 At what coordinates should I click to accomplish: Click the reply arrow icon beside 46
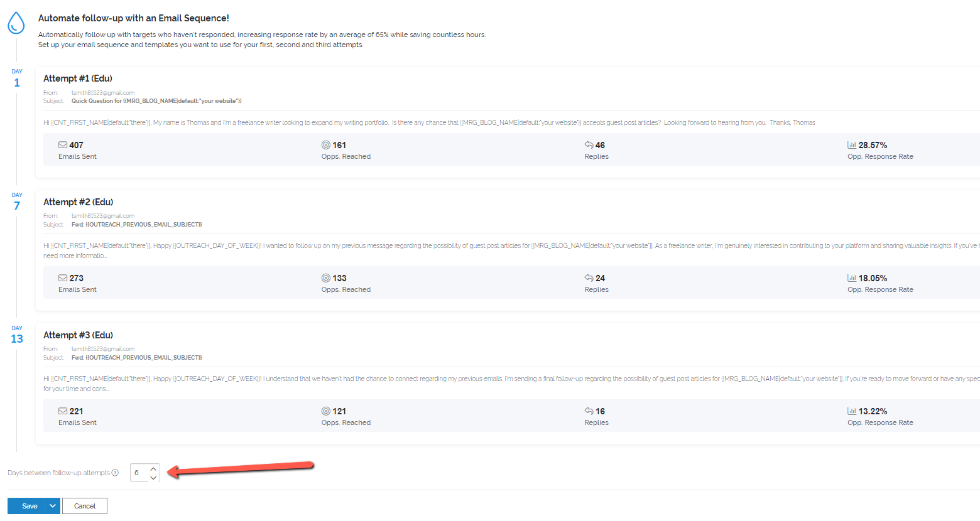pos(589,145)
